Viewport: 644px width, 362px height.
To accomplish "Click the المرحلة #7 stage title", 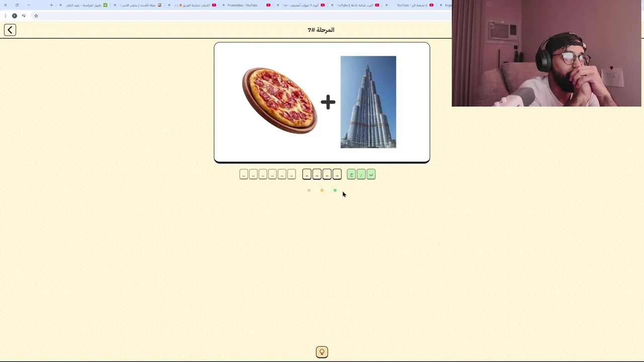I will pos(321,30).
